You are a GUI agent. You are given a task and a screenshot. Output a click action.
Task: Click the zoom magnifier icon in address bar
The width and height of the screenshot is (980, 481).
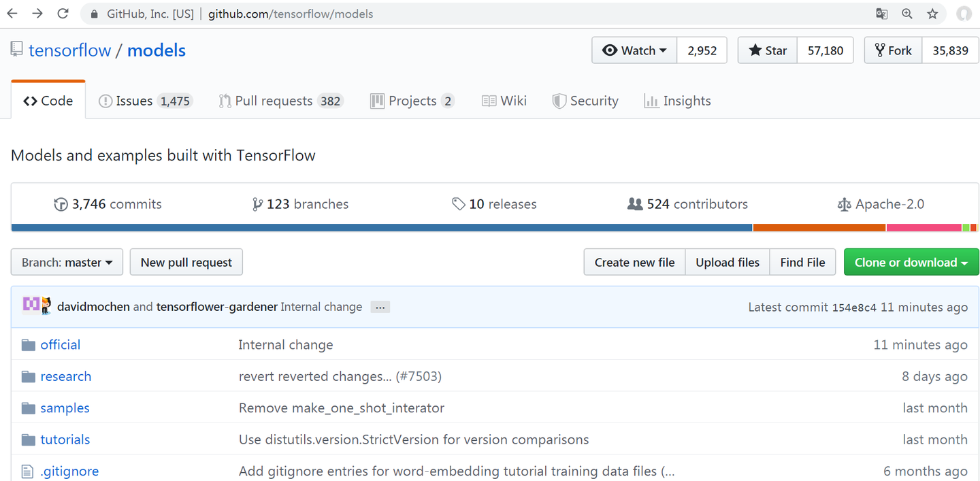tap(906, 14)
